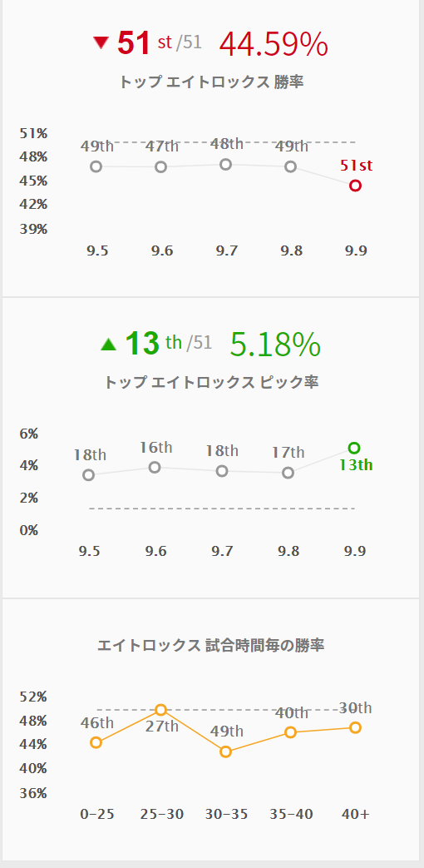This screenshot has width=424, height=868.
Task: Select the 9.7 win-rate data point
Action: click(225, 165)
